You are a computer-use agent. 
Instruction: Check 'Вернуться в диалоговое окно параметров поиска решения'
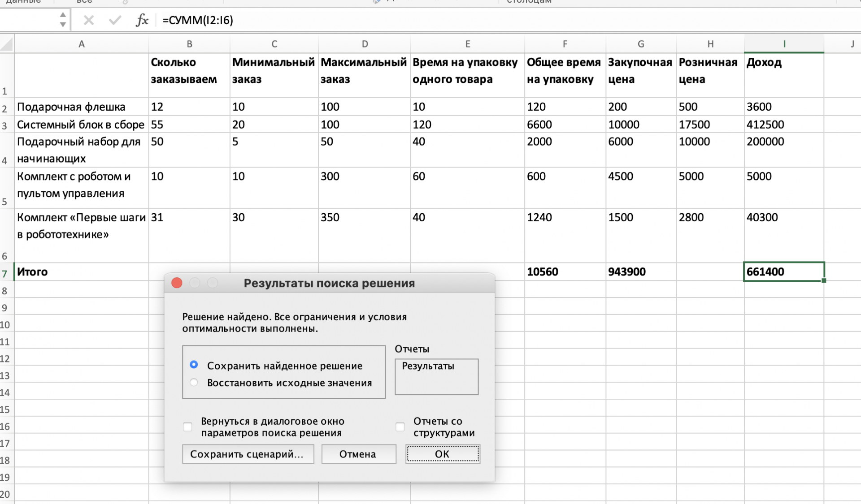pyautogui.click(x=187, y=427)
